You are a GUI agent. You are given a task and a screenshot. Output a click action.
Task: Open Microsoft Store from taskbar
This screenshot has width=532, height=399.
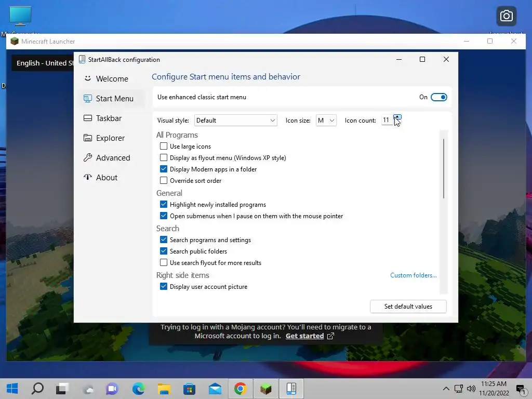[x=189, y=389]
